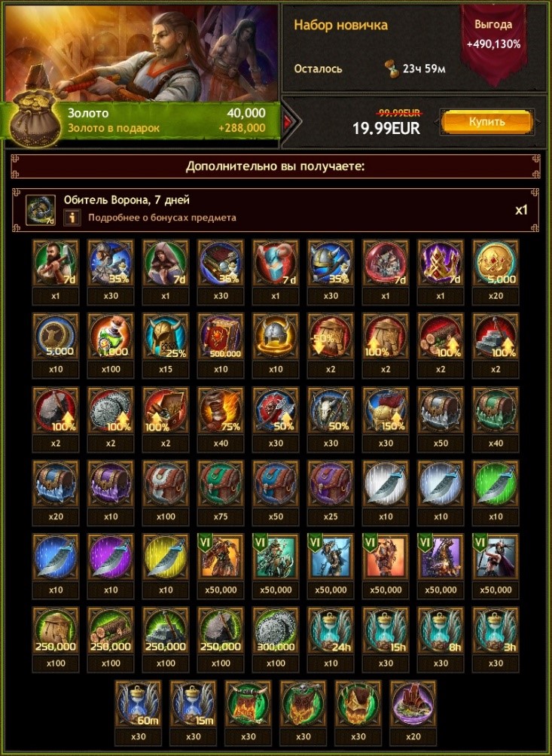Select the 75% flaming fist boost icon

tap(221, 410)
